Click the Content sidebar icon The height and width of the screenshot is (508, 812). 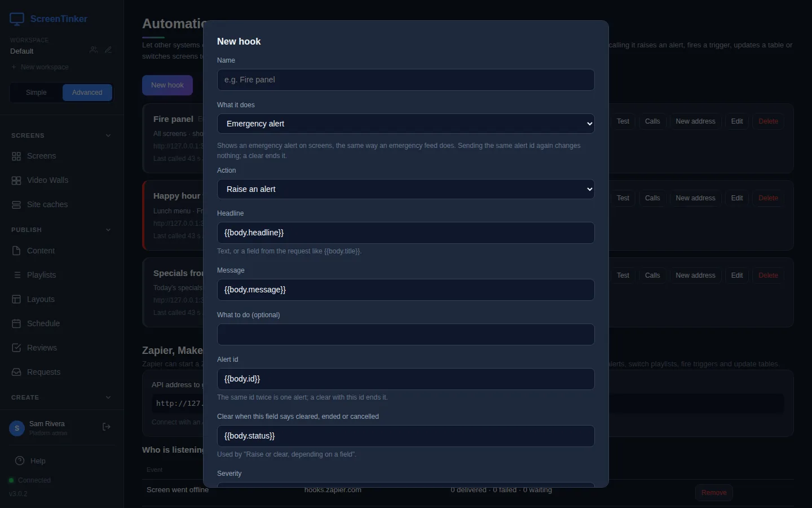pyautogui.click(x=16, y=251)
